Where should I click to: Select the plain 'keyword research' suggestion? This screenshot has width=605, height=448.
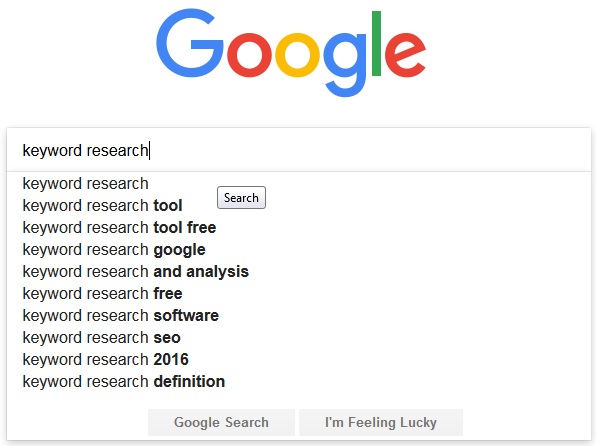(x=85, y=183)
